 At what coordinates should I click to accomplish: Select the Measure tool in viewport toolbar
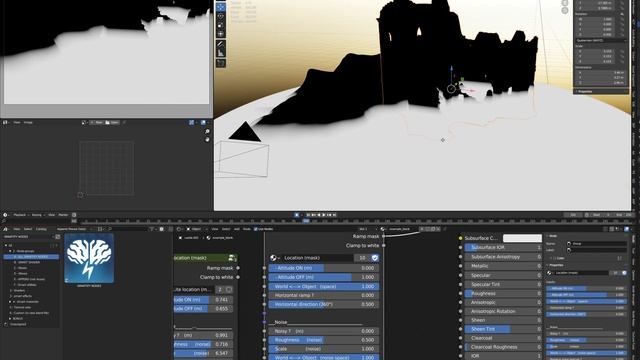pos(221,53)
